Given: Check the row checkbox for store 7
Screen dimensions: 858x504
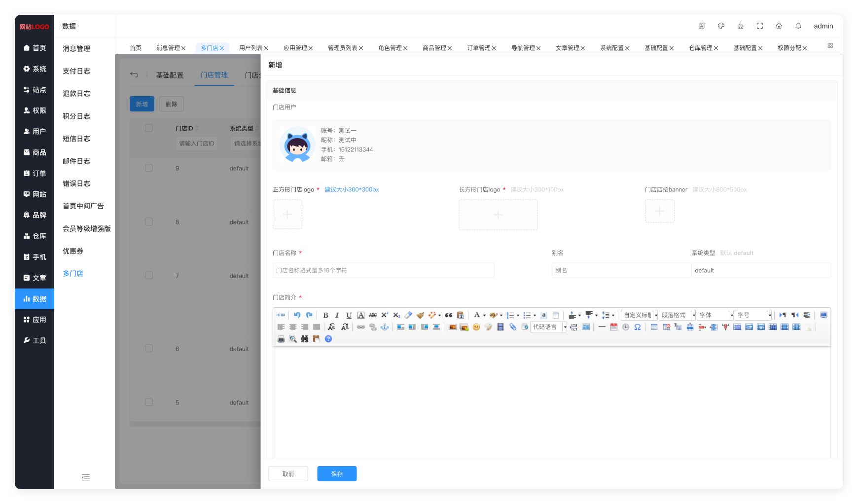Looking at the screenshot, I should pyautogui.click(x=149, y=275).
